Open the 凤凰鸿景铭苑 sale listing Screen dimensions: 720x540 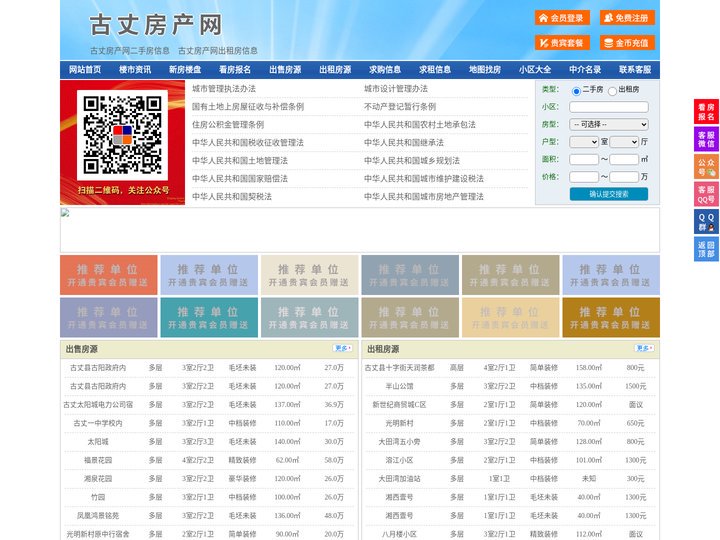pos(98,516)
